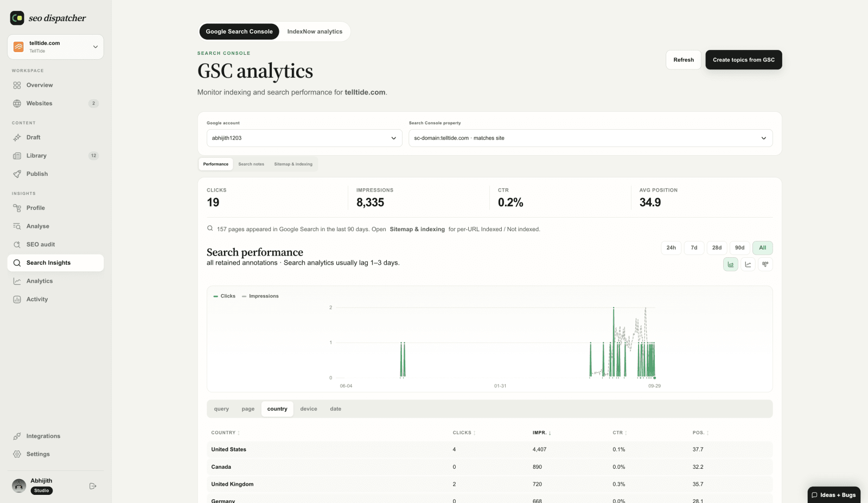Click the seo dispatcher logo icon

pyautogui.click(x=17, y=18)
